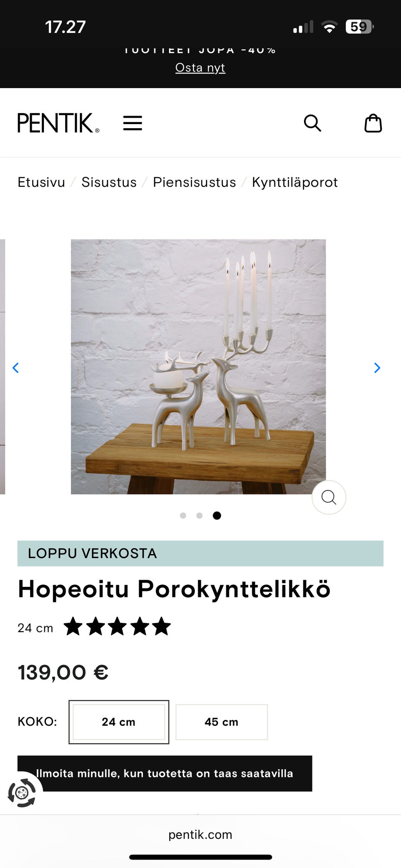Click the Osta nyt link

200,67
